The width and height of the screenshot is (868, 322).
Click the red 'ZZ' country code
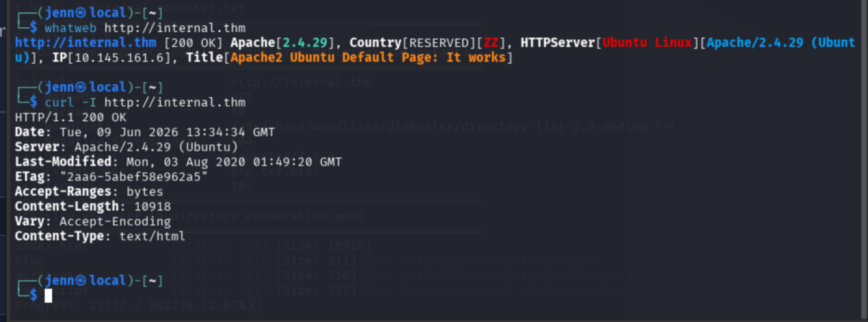491,43
